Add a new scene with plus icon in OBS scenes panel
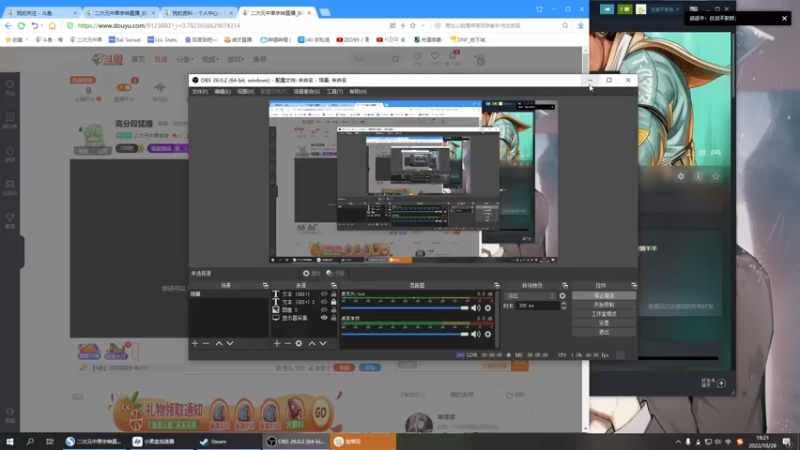The image size is (800, 450). (x=195, y=343)
